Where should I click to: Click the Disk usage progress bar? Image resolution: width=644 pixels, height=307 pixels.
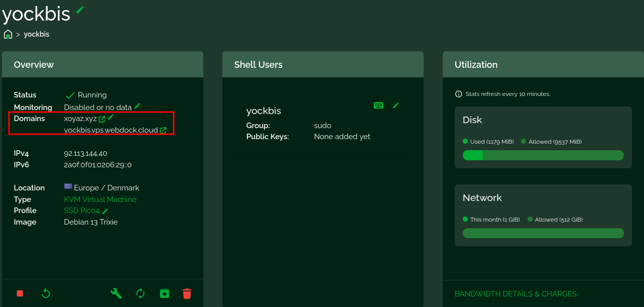click(543, 155)
